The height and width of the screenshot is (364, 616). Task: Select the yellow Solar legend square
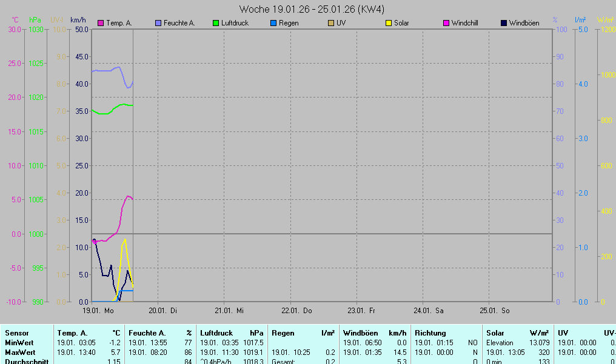click(x=389, y=23)
